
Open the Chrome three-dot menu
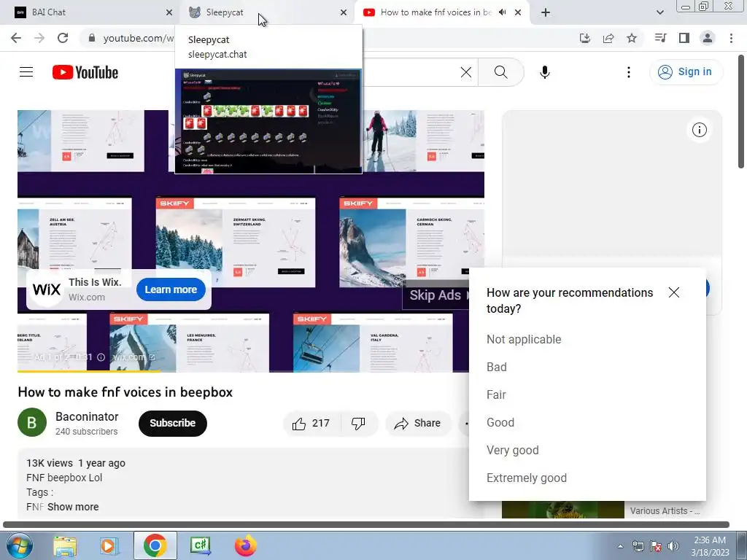[731, 38]
